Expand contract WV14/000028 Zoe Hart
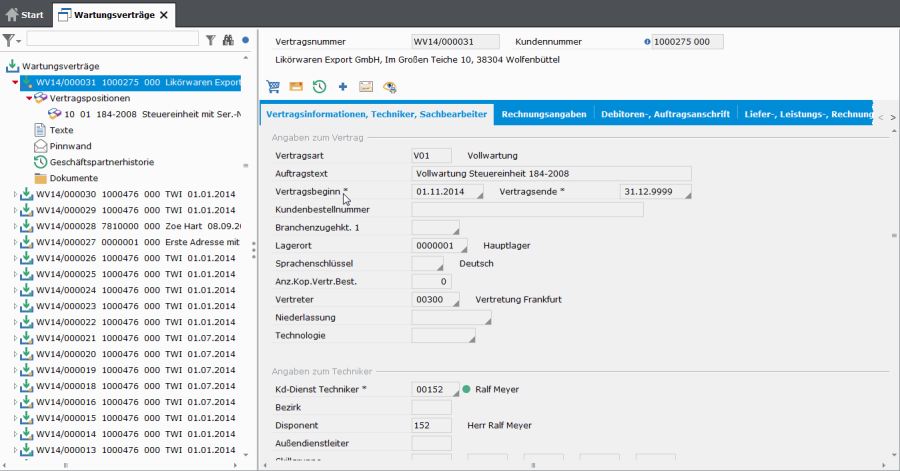Screen dimensions: 900x471 (x=15, y=227)
